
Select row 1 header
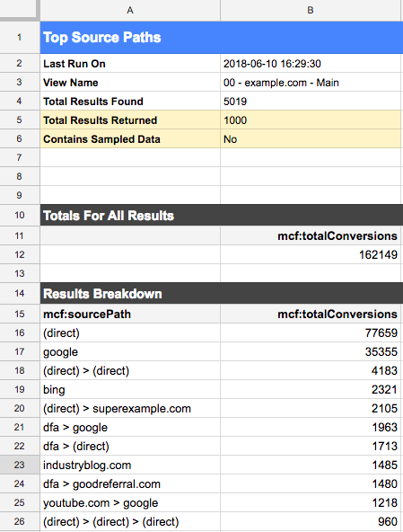[20, 38]
